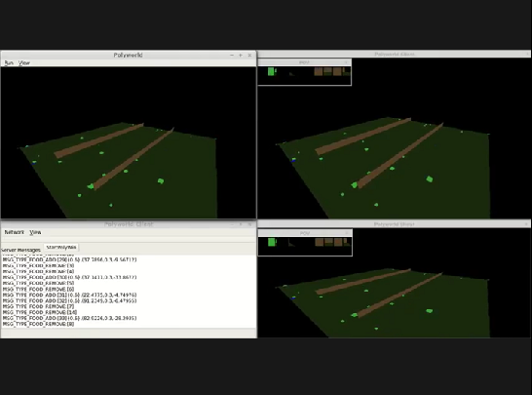Viewport: 532px width, 395px height.
Task: Click first brown agent view in upper POV
Action: 319,71
